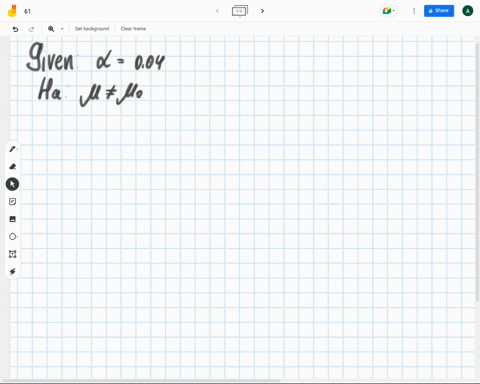Select the Text box tool

coord(12,254)
